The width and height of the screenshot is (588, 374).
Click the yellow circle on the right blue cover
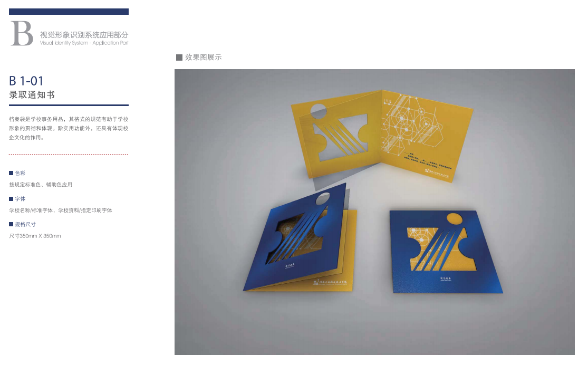pos(454,218)
